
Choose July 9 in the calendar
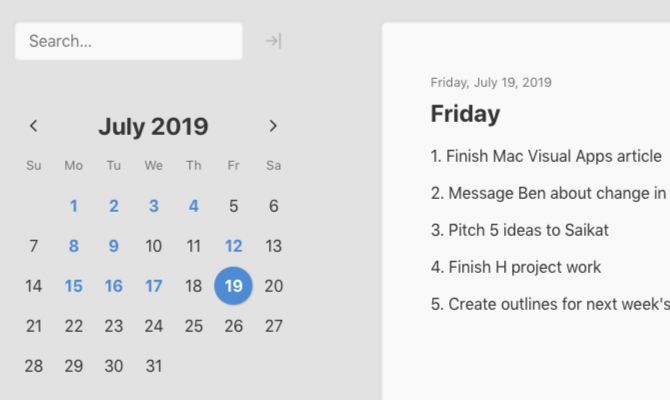click(x=114, y=246)
